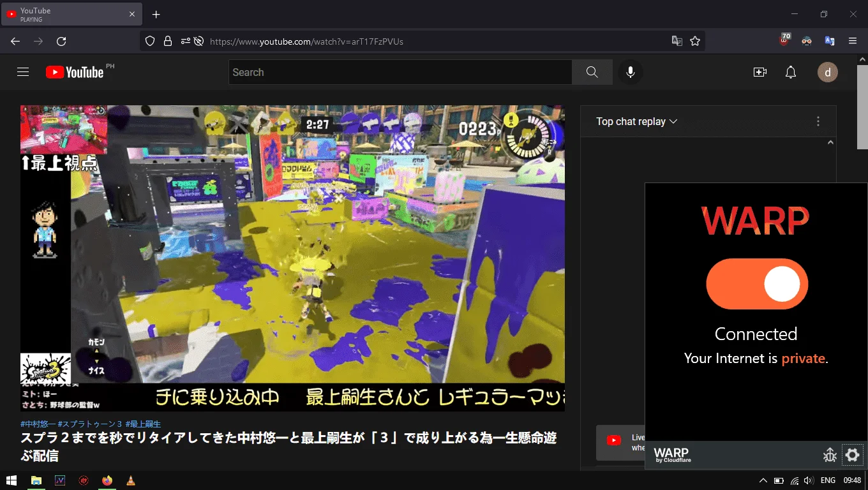Click the WARP bug report icon
The height and width of the screenshot is (490, 868).
(830, 455)
